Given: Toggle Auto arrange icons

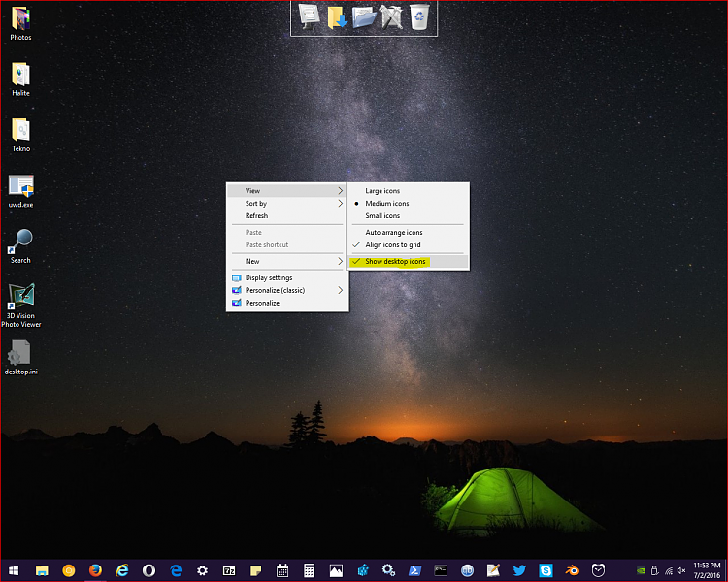Looking at the screenshot, I should pyautogui.click(x=408, y=232).
